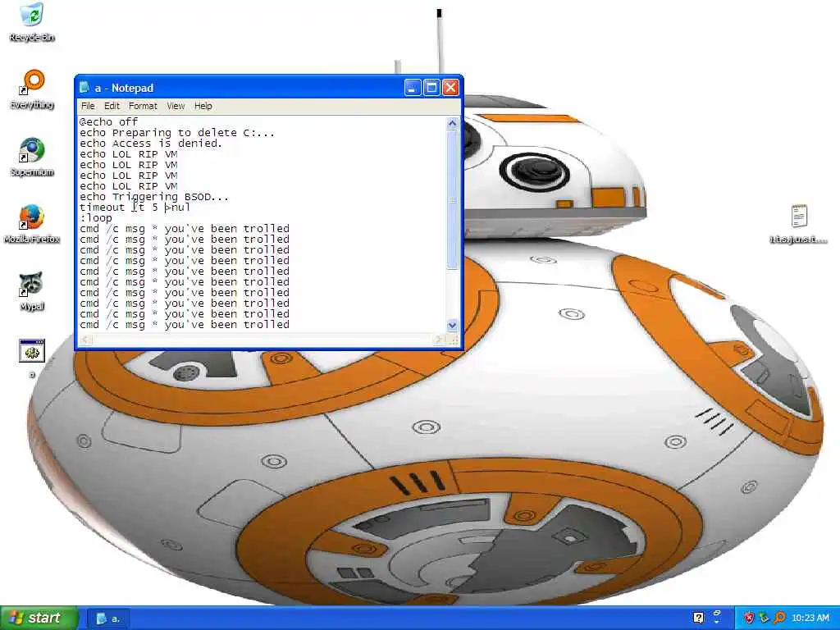Click horizontal scrollbar right arrow in Notepad
840x630 pixels.
click(x=440, y=339)
